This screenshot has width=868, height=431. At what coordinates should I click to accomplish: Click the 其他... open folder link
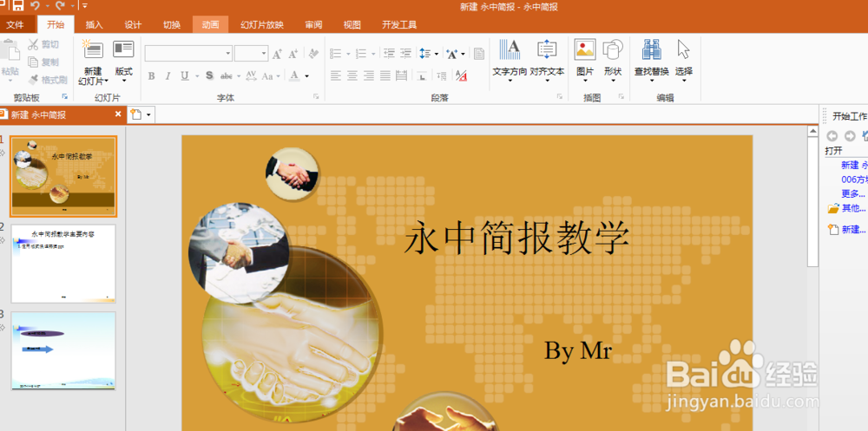853,208
